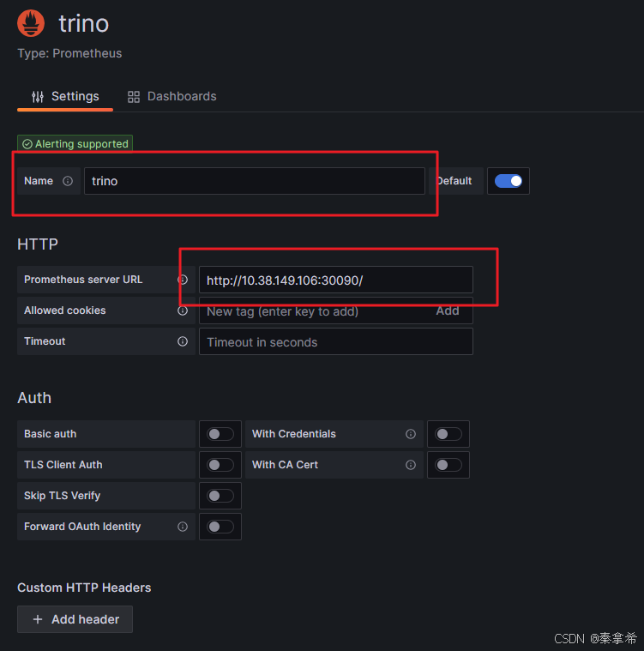Click the info icon next to Name
This screenshot has height=651, width=644.
click(68, 181)
